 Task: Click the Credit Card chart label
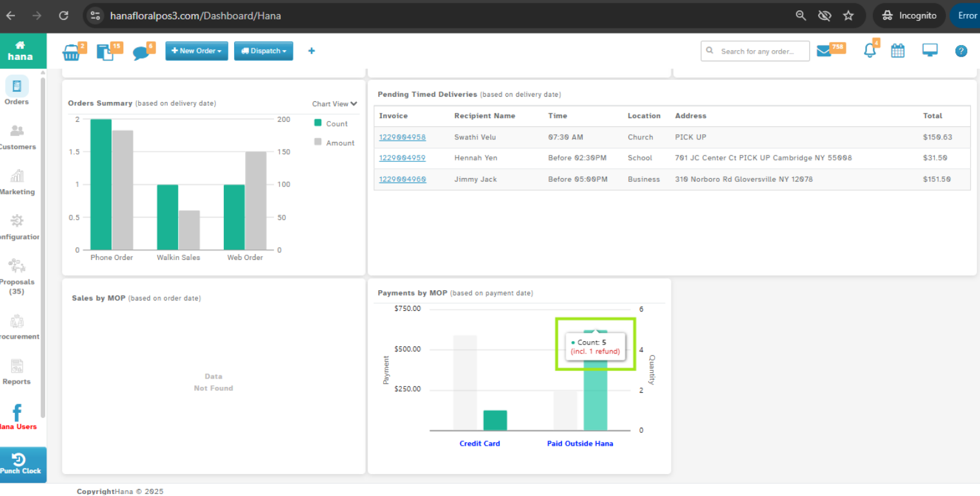pyautogui.click(x=479, y=444)
